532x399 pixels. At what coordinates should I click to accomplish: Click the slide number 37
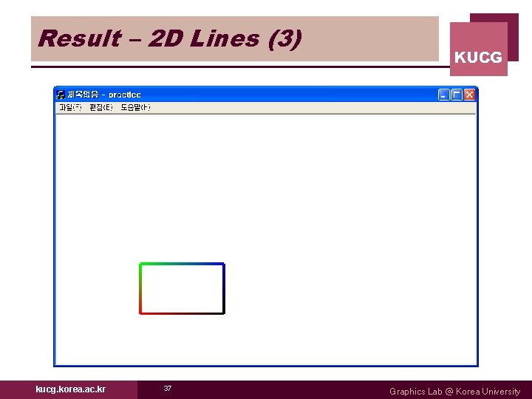168,388
